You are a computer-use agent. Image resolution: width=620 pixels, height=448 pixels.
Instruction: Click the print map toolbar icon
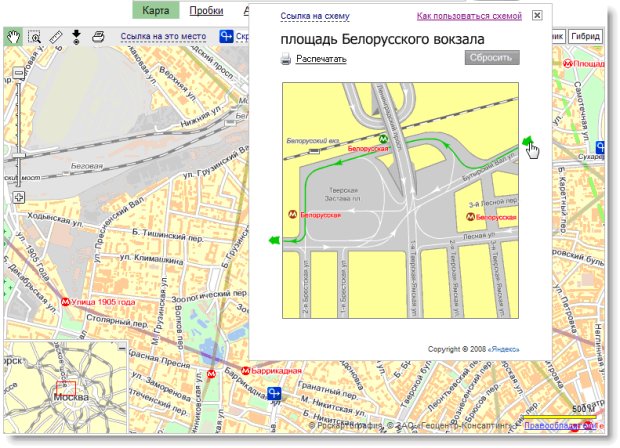pyautogui.click(x=98, y=37)
